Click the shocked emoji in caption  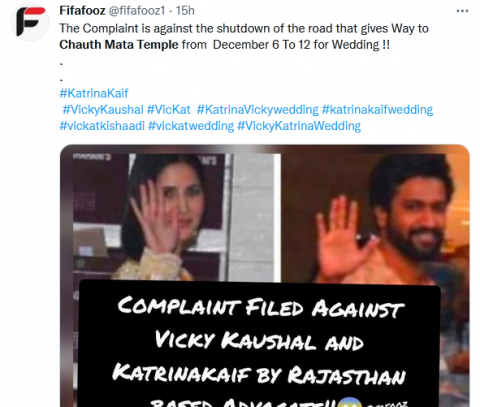point(349,402)
